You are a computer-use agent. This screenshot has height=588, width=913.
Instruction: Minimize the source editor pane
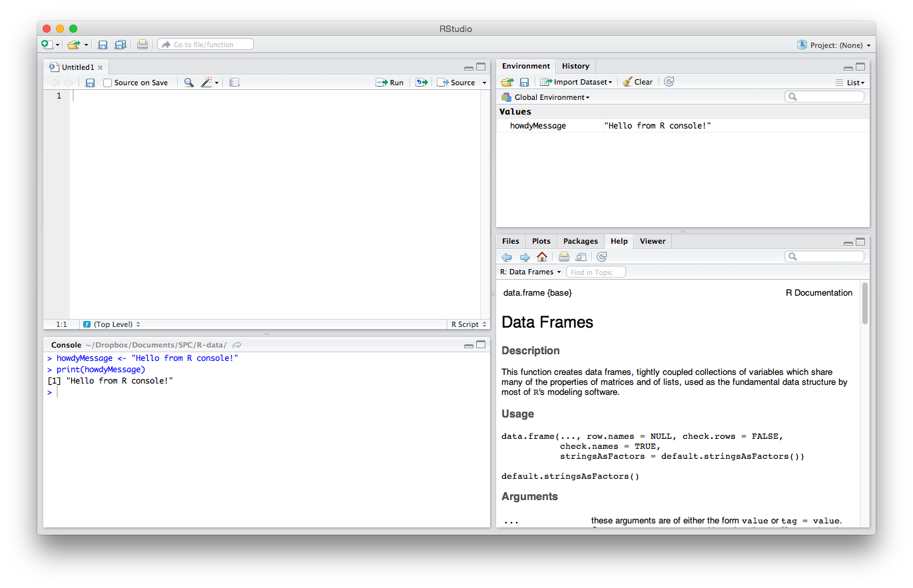click(469, 68)
